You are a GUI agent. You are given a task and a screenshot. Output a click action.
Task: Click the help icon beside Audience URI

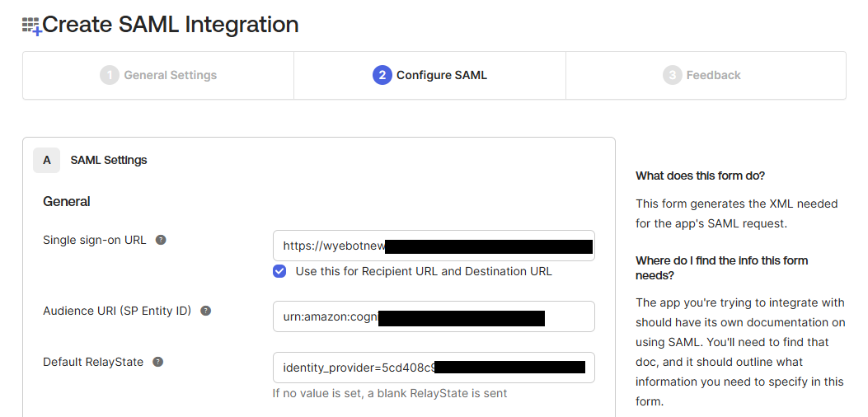click(x=205, y=311)
